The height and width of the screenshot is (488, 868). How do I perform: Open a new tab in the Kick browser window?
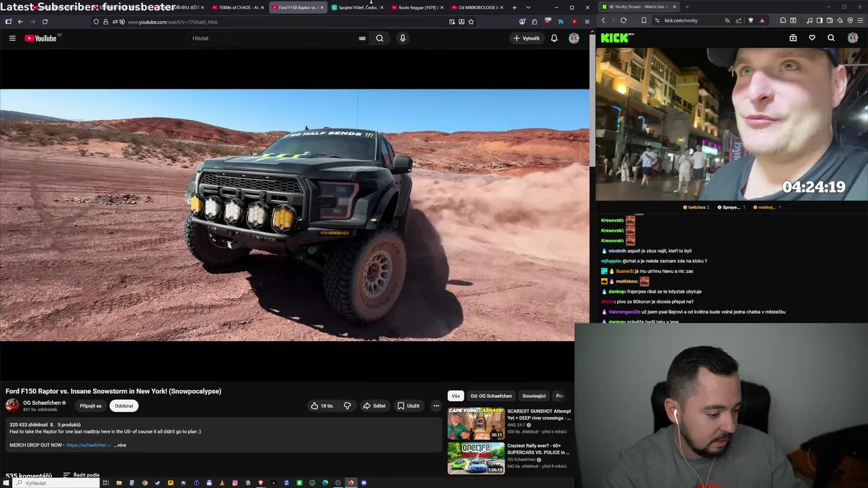pyautogui.click(x=687, y=7)
